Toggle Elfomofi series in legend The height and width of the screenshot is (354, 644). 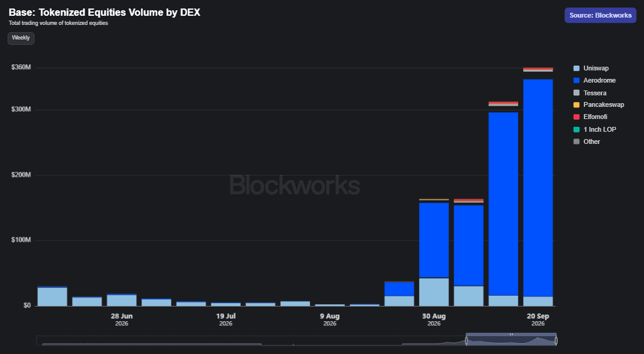click(x=590, y=117)
